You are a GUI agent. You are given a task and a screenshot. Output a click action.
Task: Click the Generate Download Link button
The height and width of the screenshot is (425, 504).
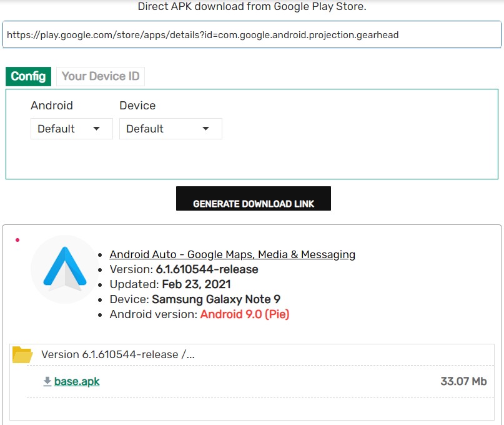coord(254,199)
